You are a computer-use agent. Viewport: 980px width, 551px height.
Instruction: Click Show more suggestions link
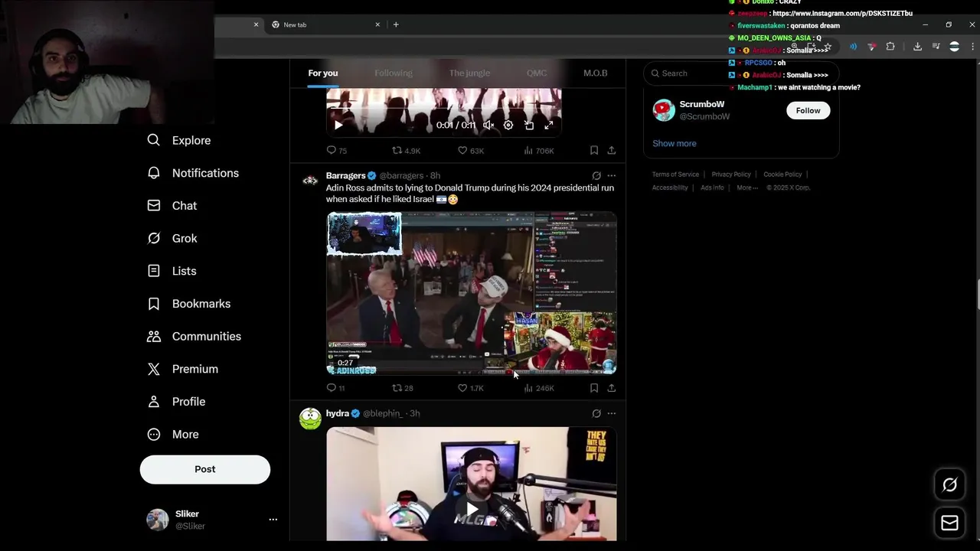675,143
